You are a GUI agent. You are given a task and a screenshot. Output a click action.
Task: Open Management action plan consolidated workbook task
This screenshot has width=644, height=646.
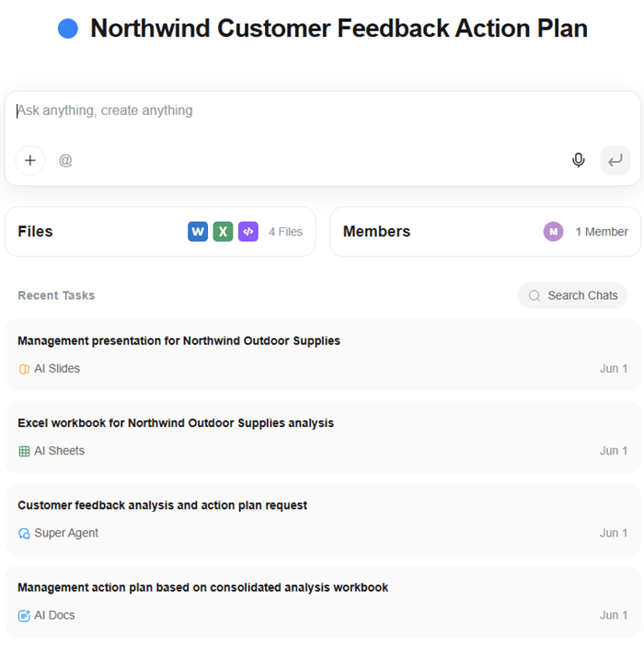pos(323,602)
